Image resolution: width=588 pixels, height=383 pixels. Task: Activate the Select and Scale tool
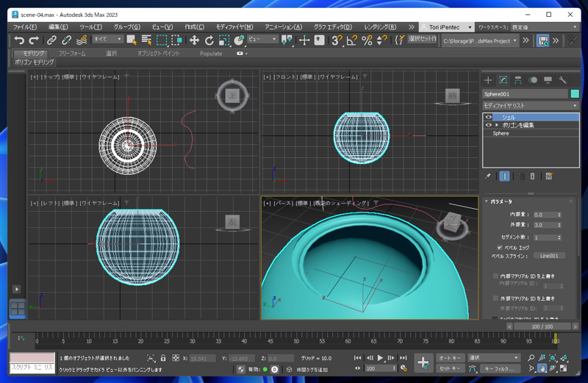pyautogui.click(x=224, y=40)
